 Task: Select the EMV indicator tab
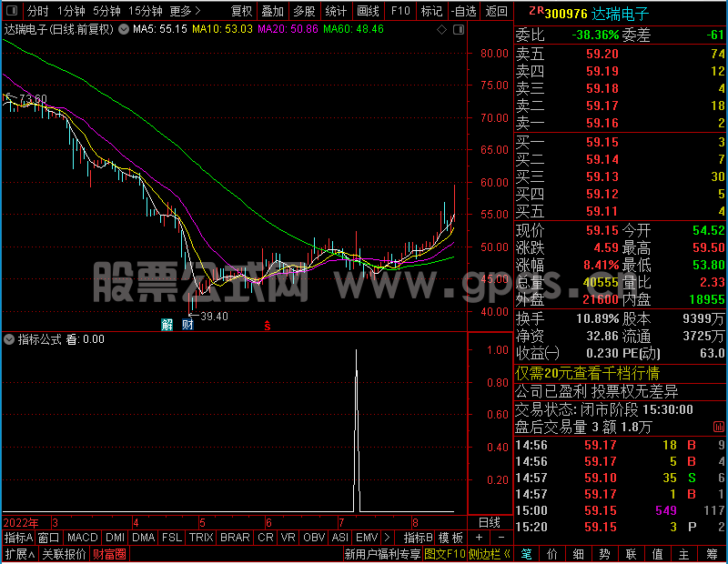coord(367,538)
